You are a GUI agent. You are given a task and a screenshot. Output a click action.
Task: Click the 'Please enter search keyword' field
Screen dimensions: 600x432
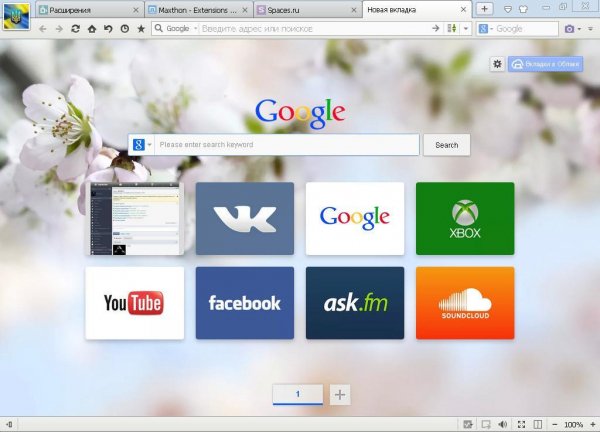tap(287, 145)
